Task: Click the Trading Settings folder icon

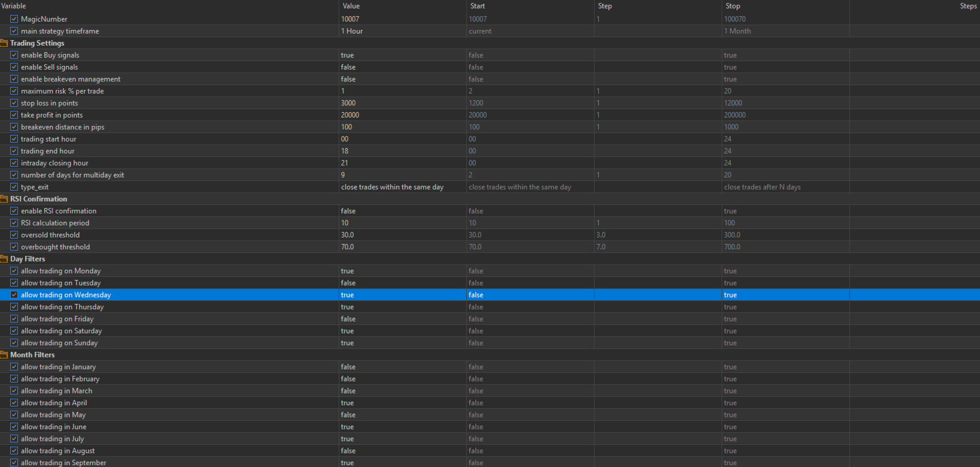Action: [4, 43]
